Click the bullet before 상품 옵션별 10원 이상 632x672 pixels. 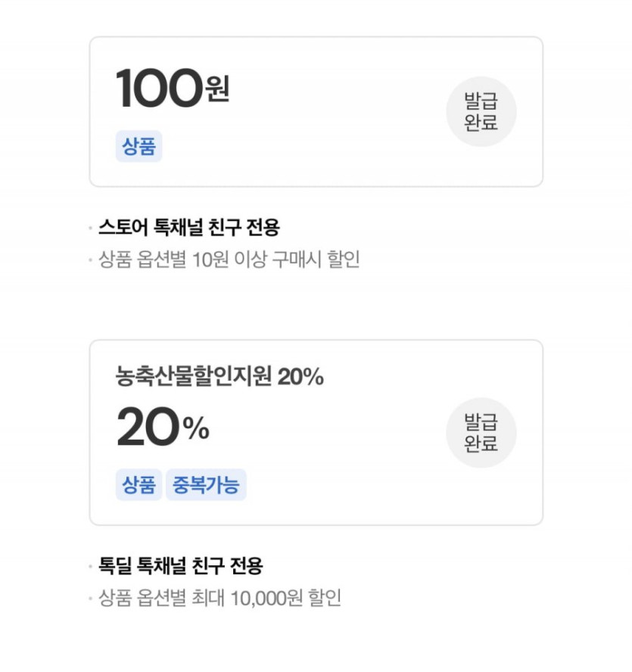pyautogui.click(x=91, y=260)
